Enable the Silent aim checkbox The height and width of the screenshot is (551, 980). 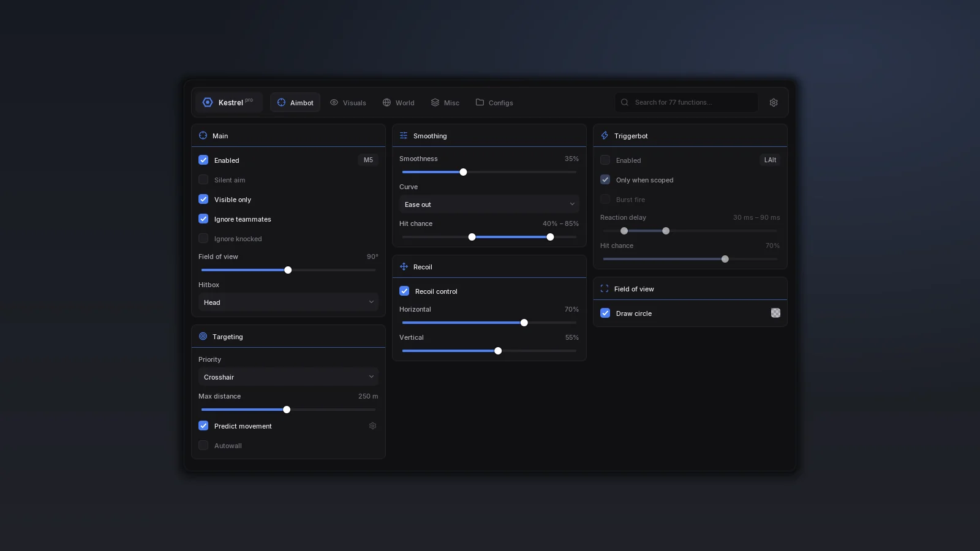[203, 179]
